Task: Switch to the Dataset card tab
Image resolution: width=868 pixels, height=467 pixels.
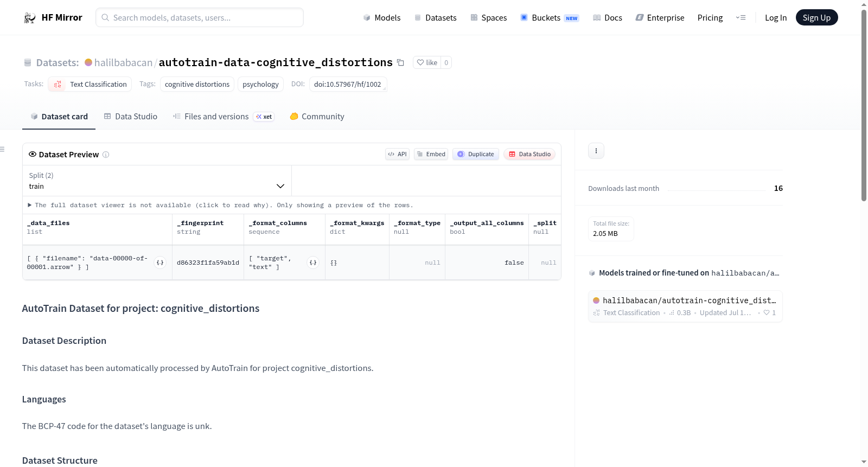Action: (x=59, y=117)
